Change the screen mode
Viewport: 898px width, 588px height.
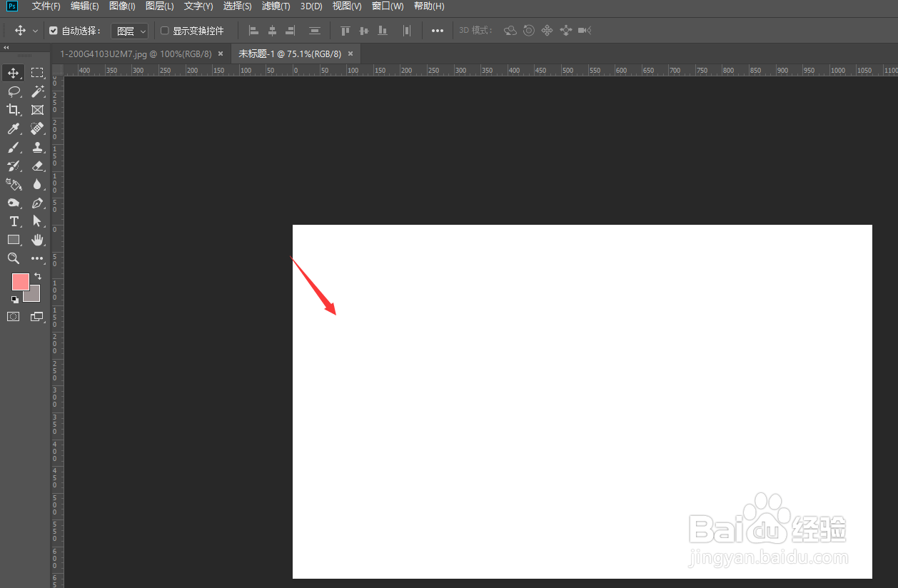point(37,316)
